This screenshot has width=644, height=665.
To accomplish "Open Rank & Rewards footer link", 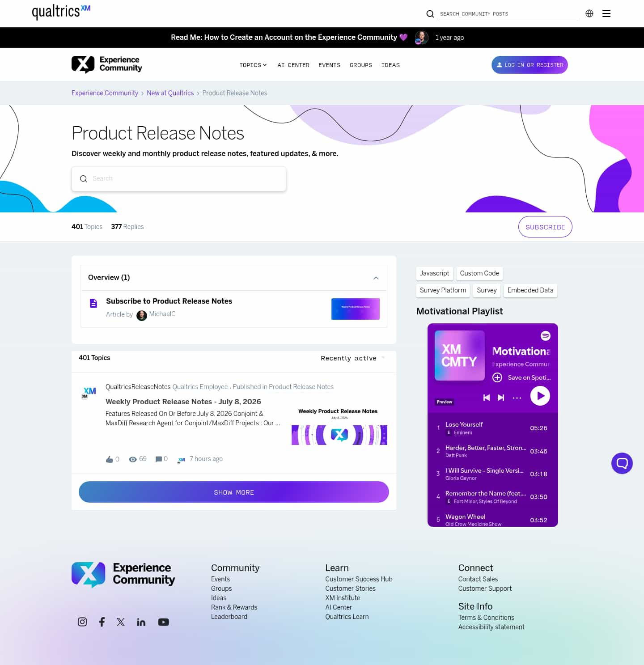I will click(234, 607).
